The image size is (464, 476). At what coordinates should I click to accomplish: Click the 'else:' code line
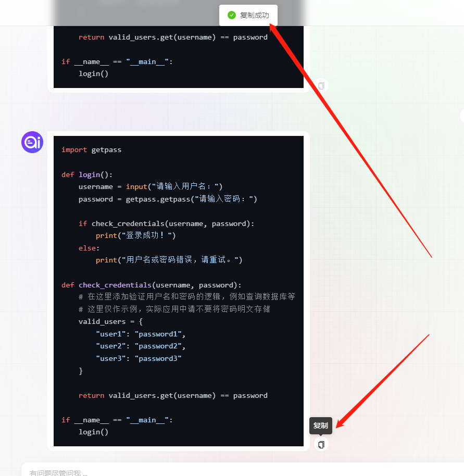(89, 248)
